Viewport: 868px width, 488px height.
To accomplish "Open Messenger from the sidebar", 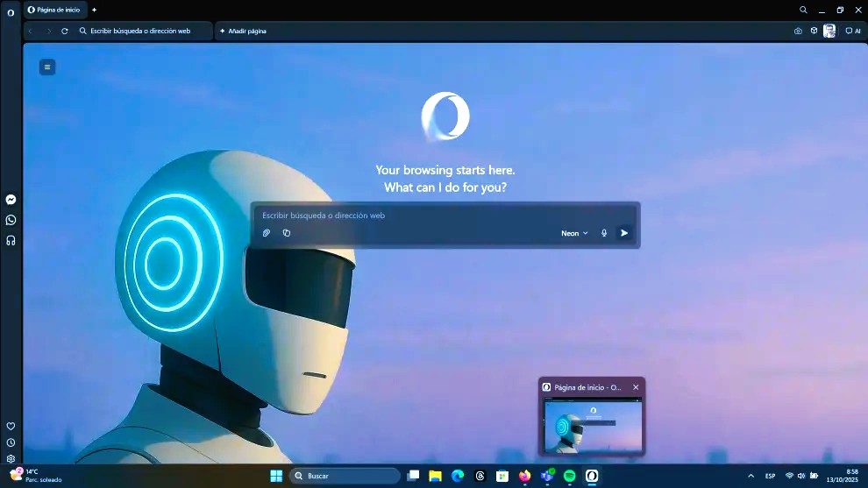I will [x=11, y=200].
